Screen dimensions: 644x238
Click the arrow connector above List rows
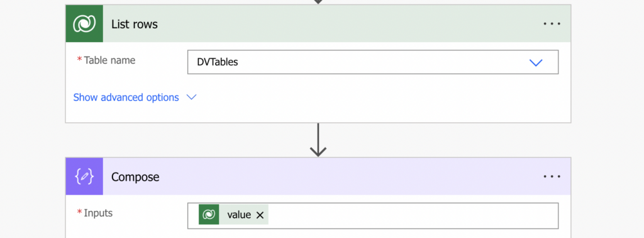pyautogui.click(x=318, y=2)
